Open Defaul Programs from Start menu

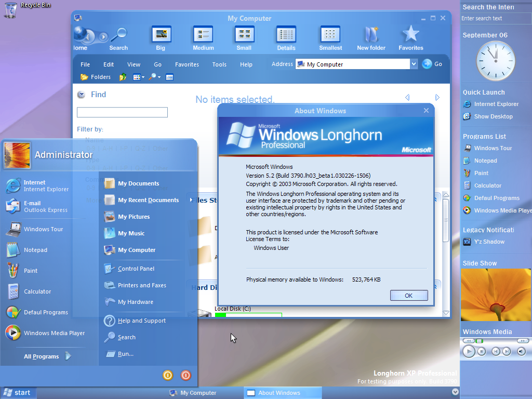(x=37, y=312)
